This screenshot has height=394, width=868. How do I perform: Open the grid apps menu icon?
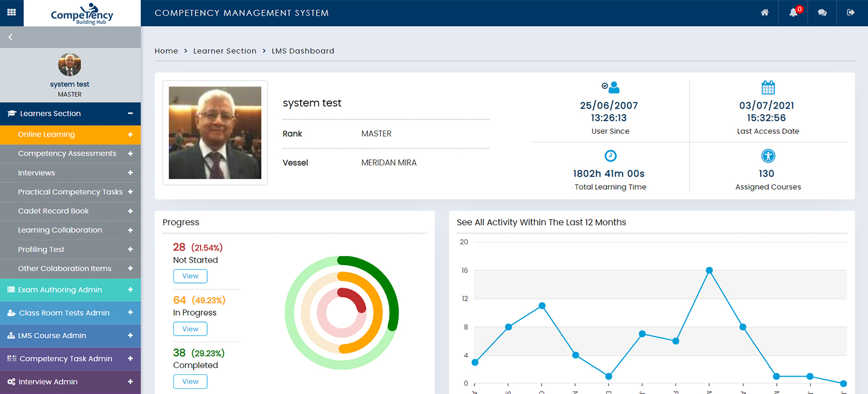[x=11, y=12]
